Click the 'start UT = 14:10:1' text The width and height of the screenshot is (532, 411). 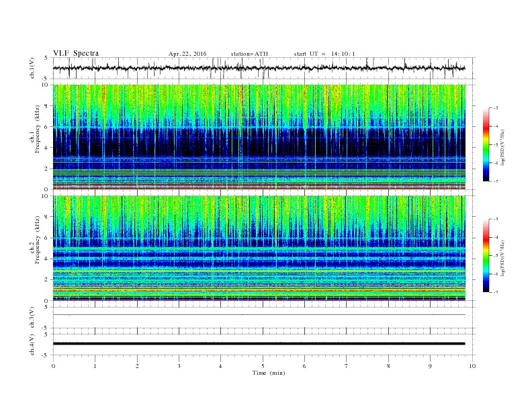[324, 54]
